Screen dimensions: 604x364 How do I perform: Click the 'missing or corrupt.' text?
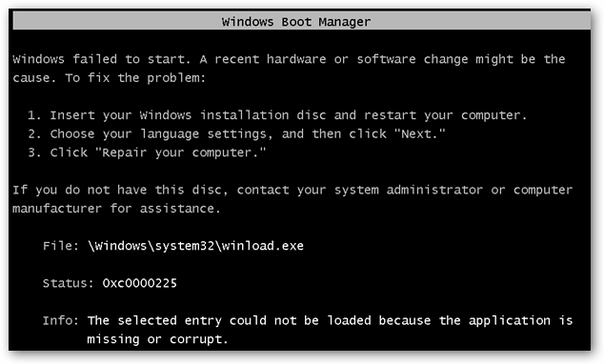(x=157, y=339)
